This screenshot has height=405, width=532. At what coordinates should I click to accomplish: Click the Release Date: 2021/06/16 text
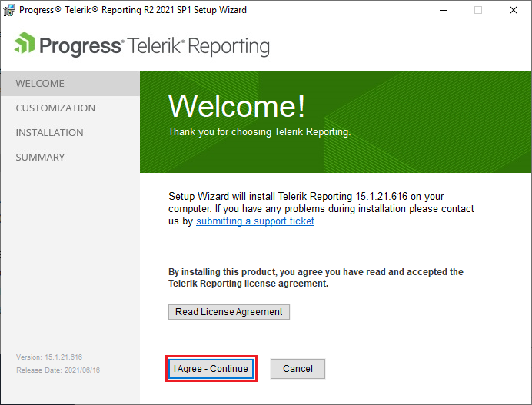point(58,370)
